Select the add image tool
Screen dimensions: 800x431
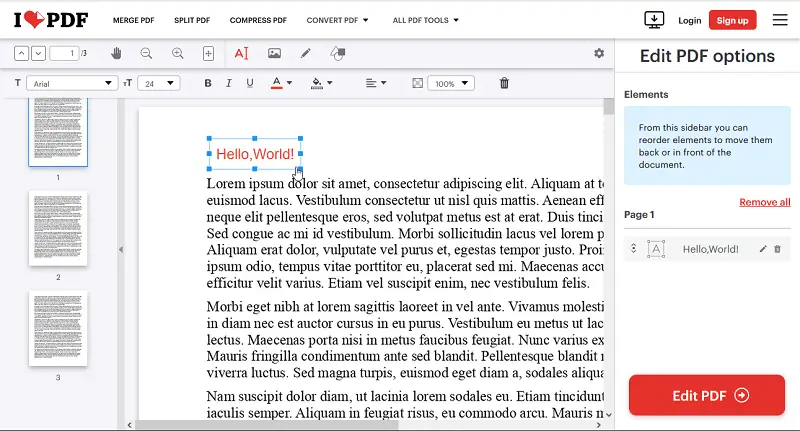pyautogui.click(x=274, y=53)
